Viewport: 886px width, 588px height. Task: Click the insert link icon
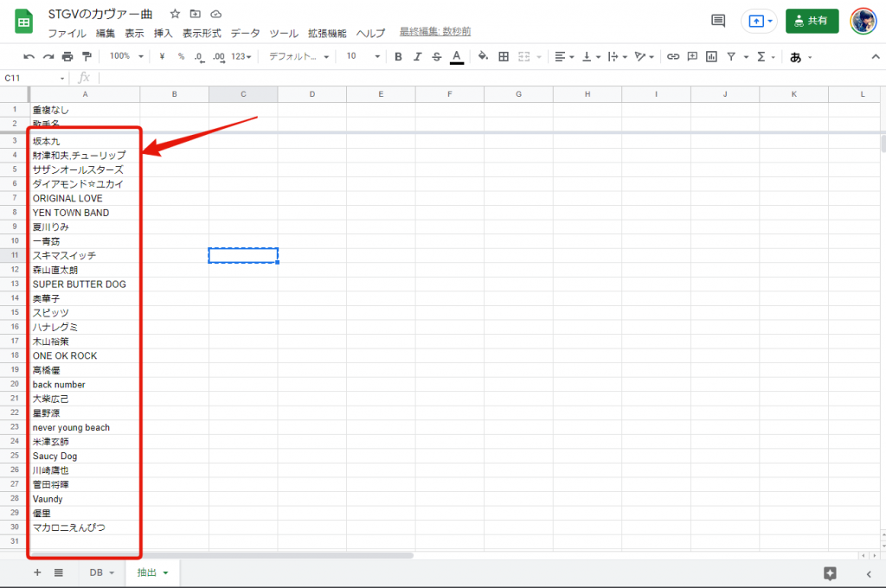(x=672, y=56)
